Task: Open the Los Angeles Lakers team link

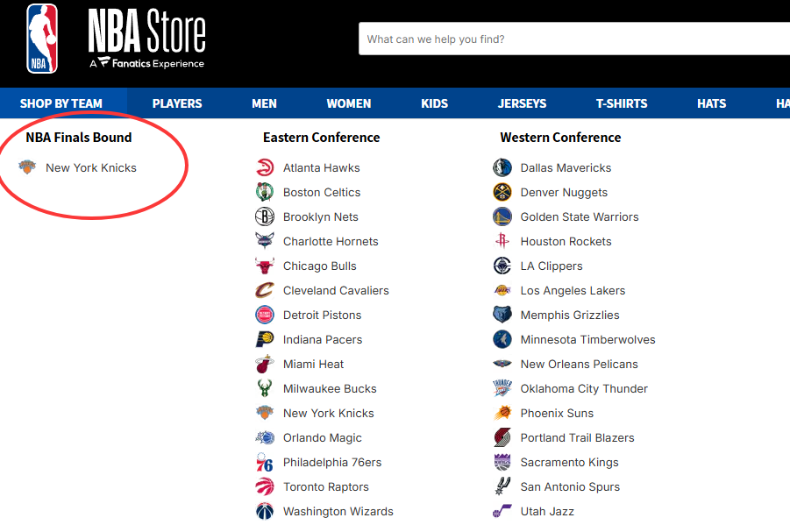Action: click(x=573, y=291)
